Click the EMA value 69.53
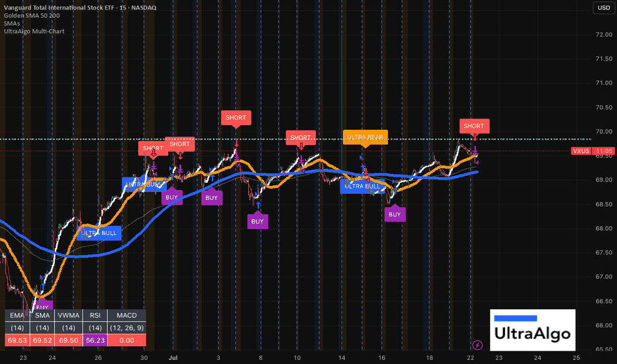Image resolution: width=617 pixels, height=364 pixels. 17,340
